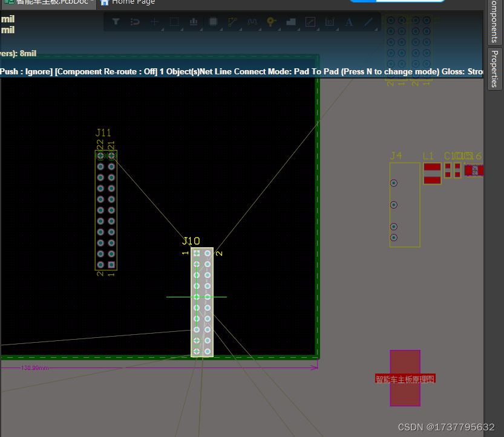Open the selection filter tool
Viewport: 504px width, 437px height.
tap(116, 22)
